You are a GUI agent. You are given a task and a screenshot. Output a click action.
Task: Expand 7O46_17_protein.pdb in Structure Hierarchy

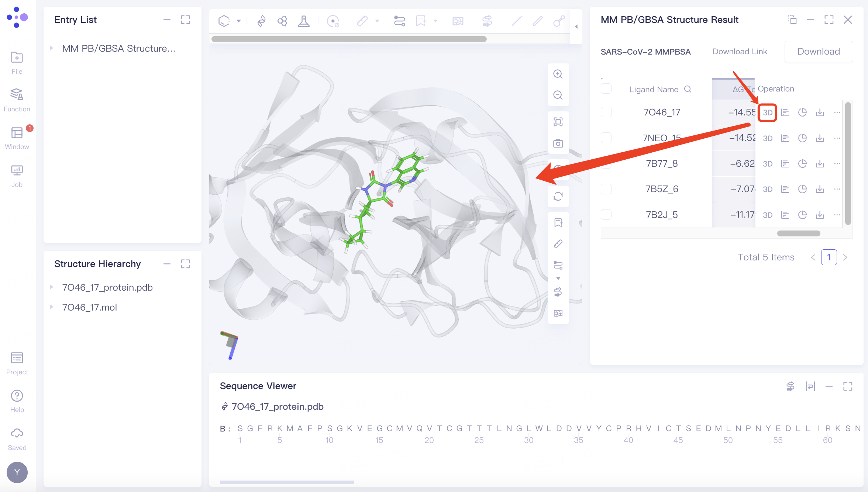click(x=52, y=287)
